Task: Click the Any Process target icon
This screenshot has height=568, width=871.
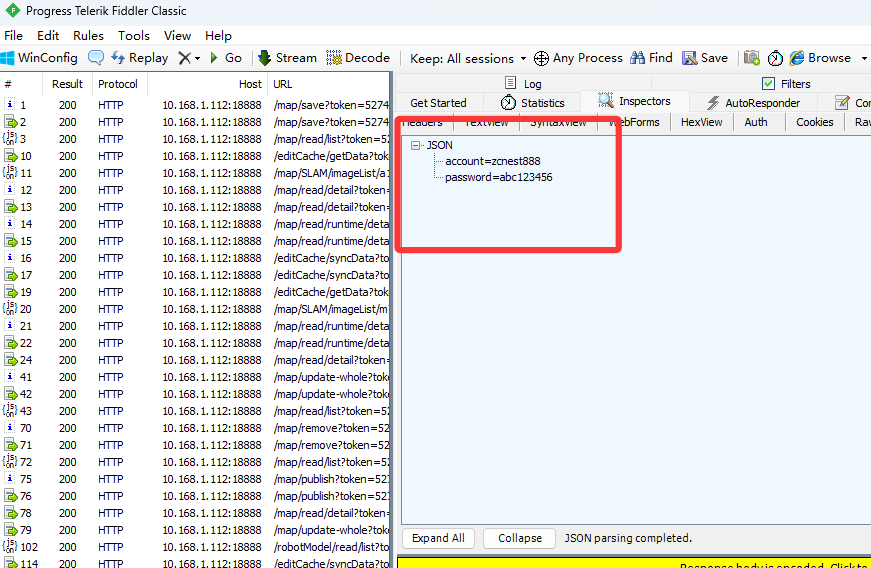Action: (x=541, y=58)
